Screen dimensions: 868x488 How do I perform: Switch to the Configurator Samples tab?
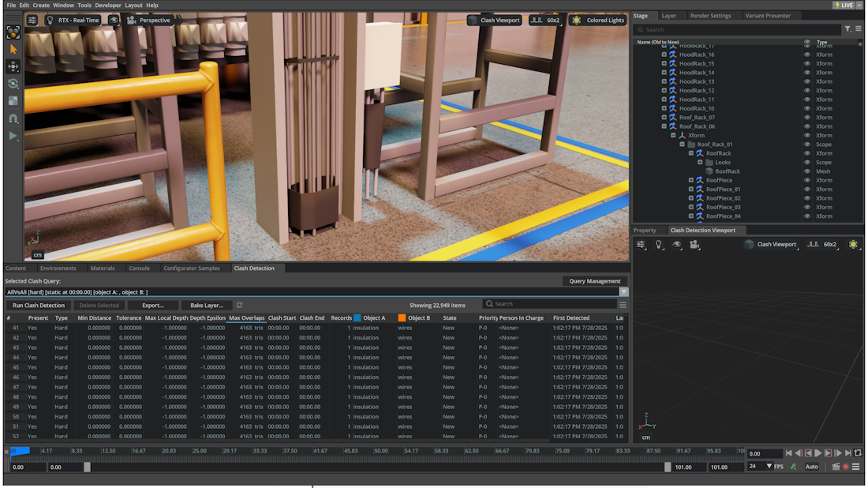click(192, 268)
